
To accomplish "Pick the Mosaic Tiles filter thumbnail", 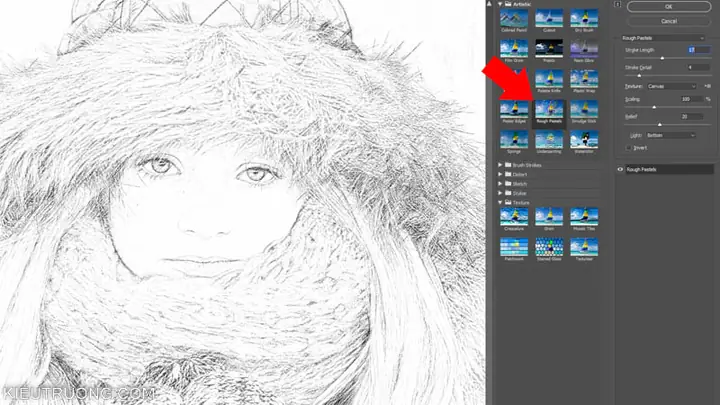I will point(584,217).
